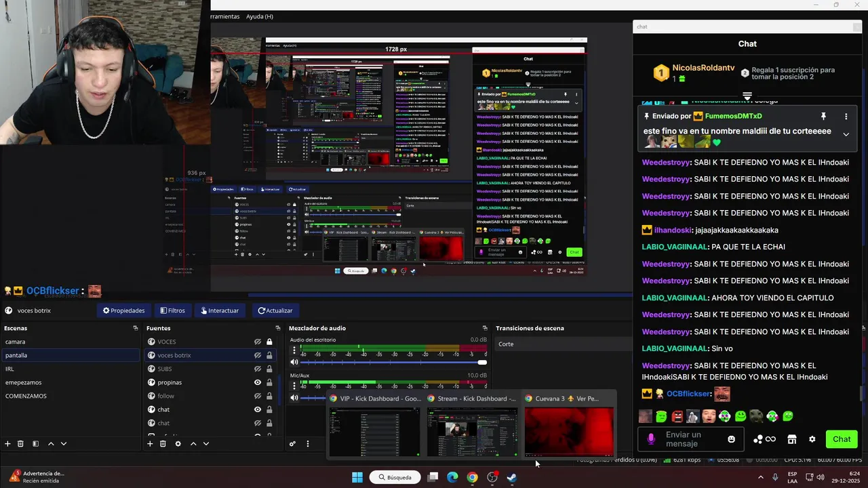Image resolution: width=868 pixels, height=488 pixels.
Task: Show hidden system tray icons chevron
Action: click(x=760, y=477)
